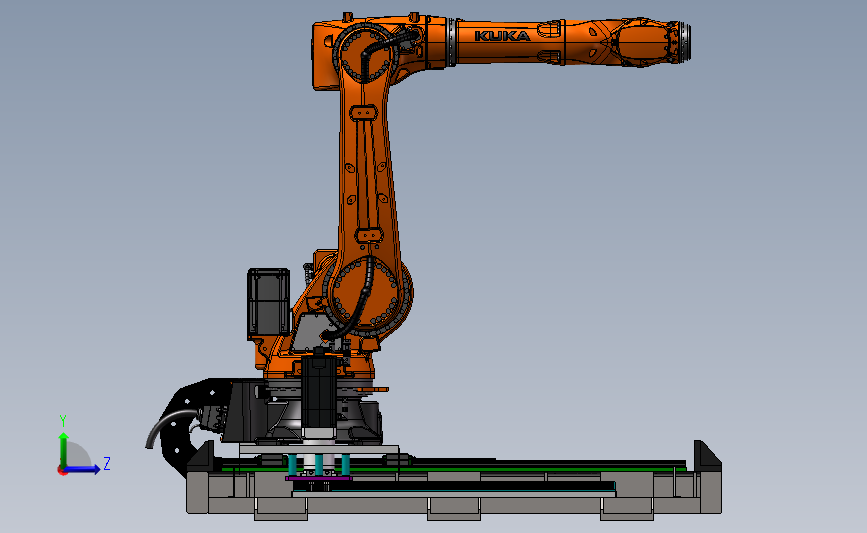Select the black motor box behind robot
Viewport: 867px width, 533px height.
(x=268, y=304)
